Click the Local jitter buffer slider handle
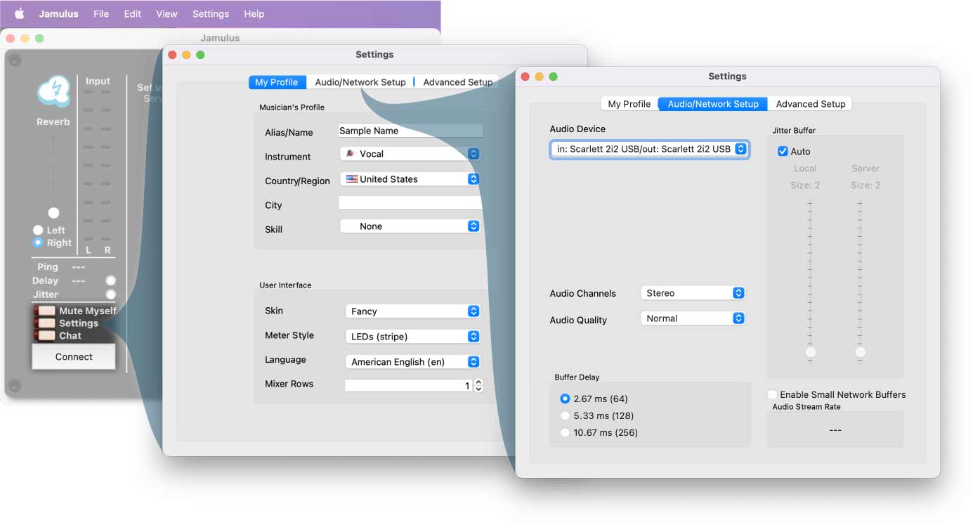This screenshot has height=530, width=980. click(811, 352)
